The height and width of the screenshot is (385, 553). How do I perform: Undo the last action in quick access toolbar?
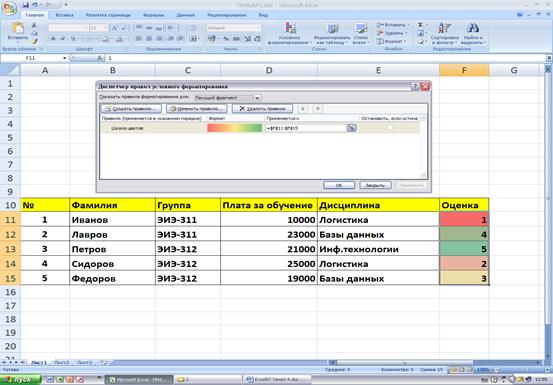click(x=35, y=5)
